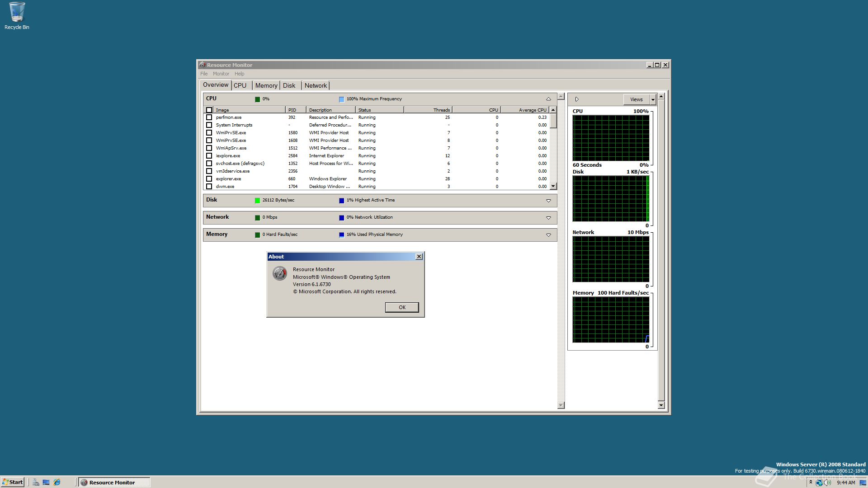This screenshot has width=868, height=488.
Task: Click green CPU usage color swatch
Action: coord(257,99)
